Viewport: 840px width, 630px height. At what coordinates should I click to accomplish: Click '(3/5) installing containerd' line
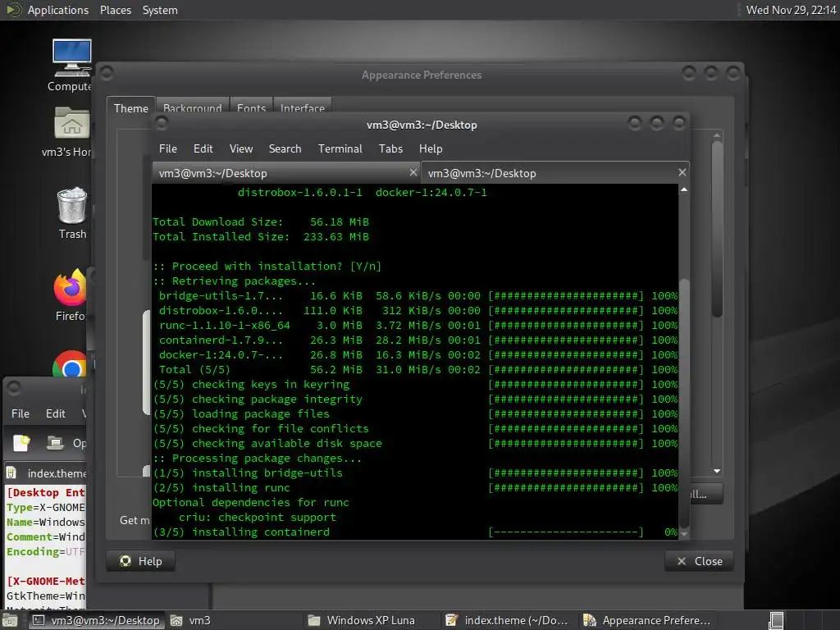[241, 532]
